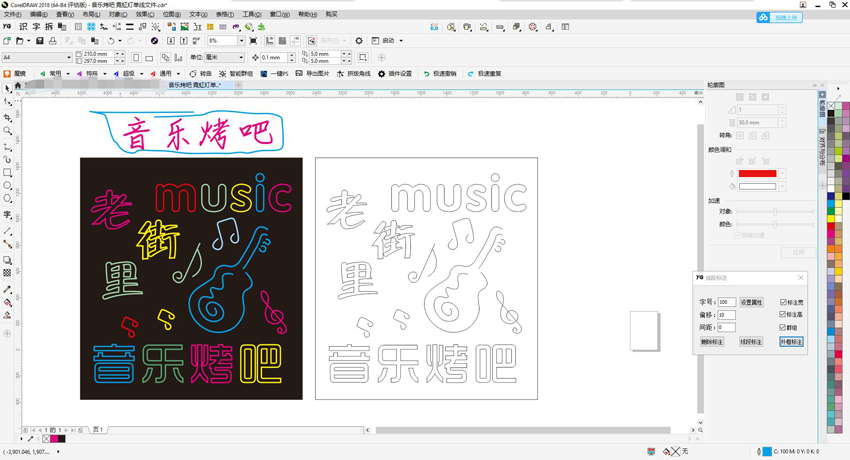The width and height of the screenshot is (850, 460).
Task: Click the 极速撤销 button
Action: click(440, 74)
